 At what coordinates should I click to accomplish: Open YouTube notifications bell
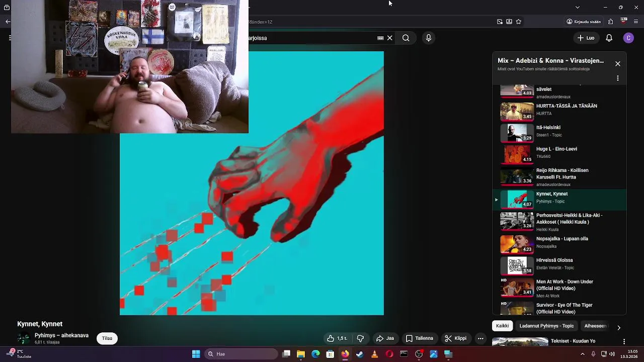(x=609, y=38)
